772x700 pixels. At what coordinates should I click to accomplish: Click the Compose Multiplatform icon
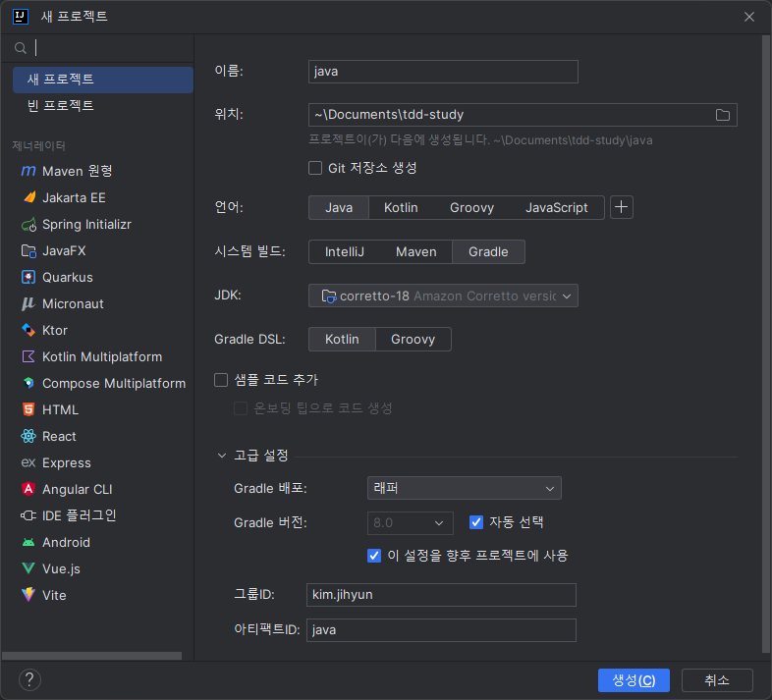(x=28, y=383)
